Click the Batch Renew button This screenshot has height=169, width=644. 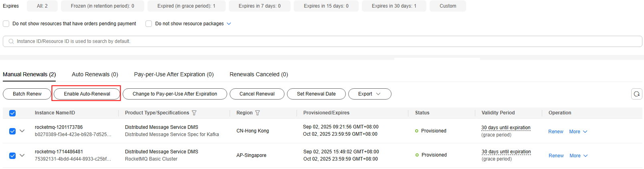point(27,94)
